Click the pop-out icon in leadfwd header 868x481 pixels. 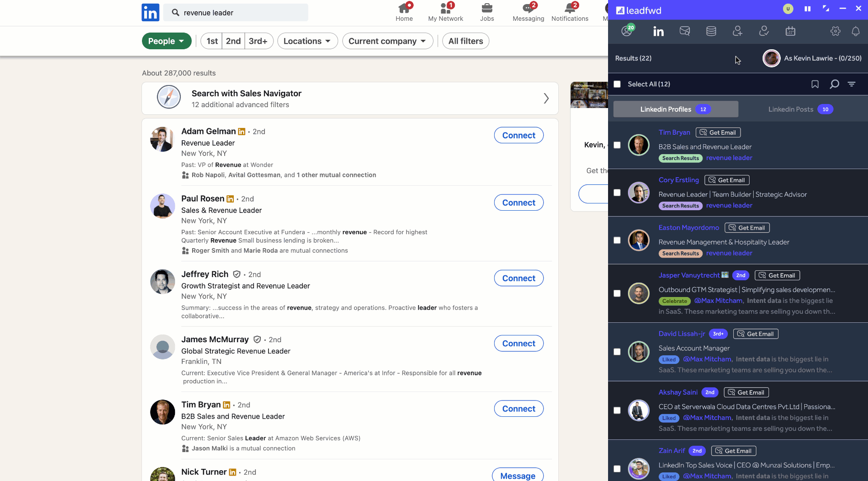click(826, 9)
